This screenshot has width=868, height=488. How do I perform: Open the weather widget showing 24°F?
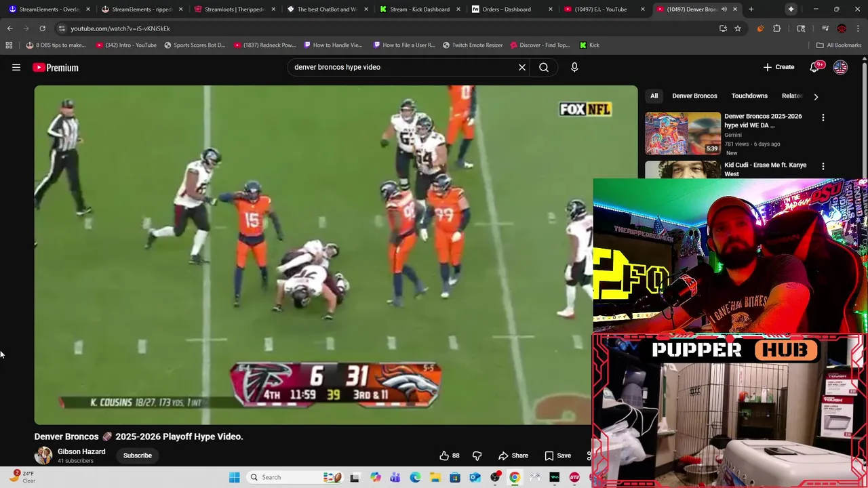click(22, 477)
